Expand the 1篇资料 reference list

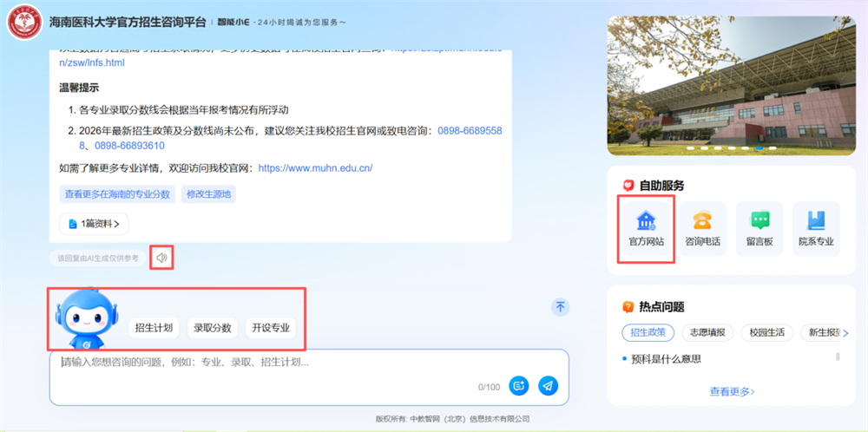point(94,224)
